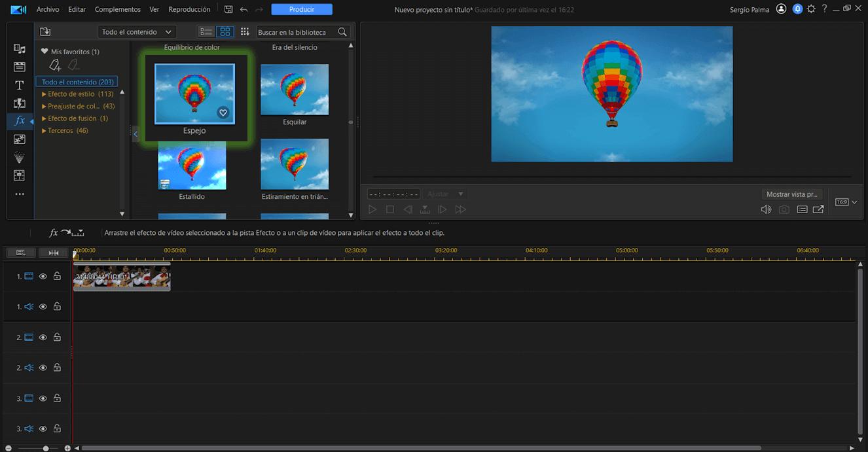
Task: Switch library to list view icon
Action: pos(206,32)
